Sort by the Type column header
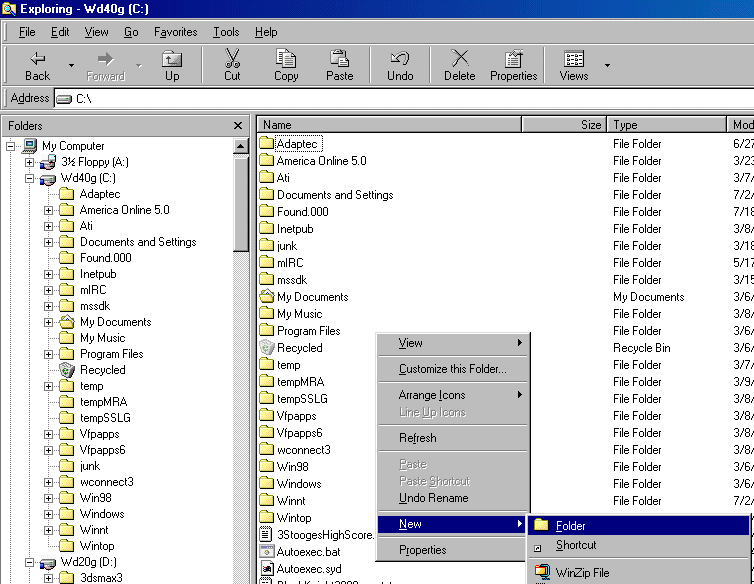The height and width of the screenshot is (584, 754). pyautogui.click(x=667, y=125)
